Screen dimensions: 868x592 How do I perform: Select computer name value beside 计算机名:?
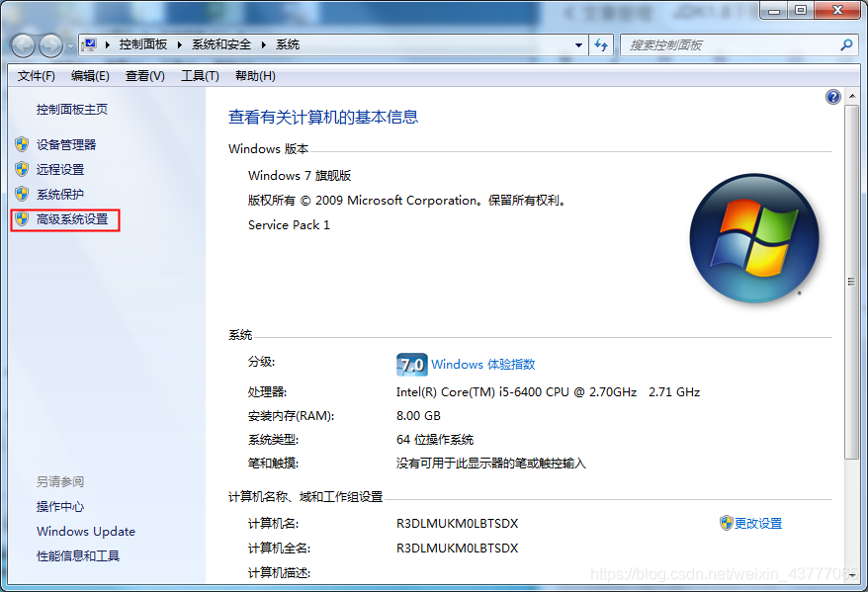tap(458, 524)
